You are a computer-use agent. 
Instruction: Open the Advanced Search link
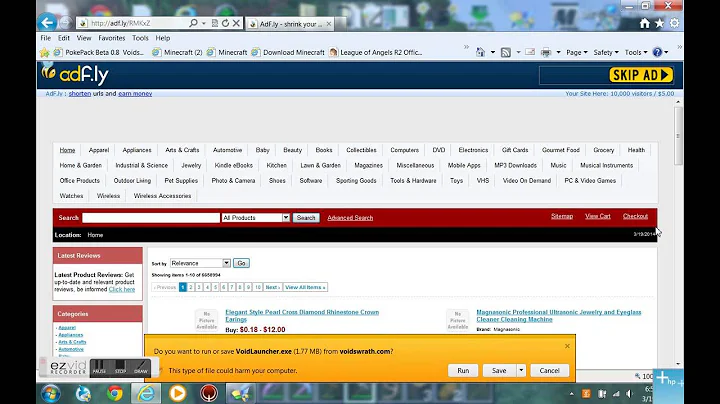pyautogui.click(x=350, y=218)
